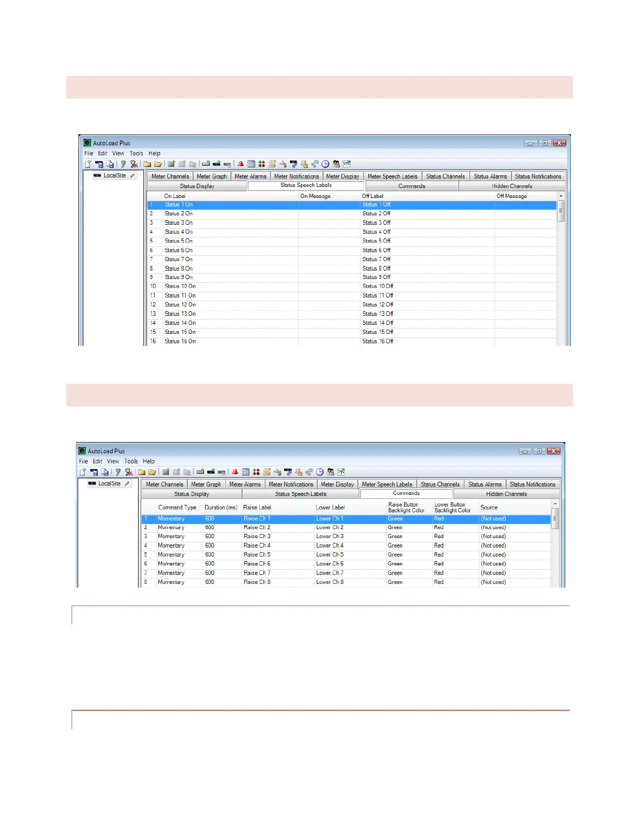Click the two-people users icon in upper window

click(x=336, y=164)
